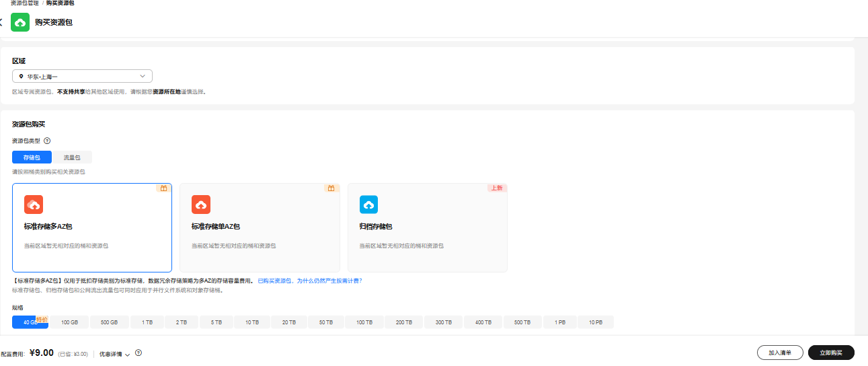This screenshot has height=366, width=868.
Task: Click the red cloud icon on 标准存储多AZ包
Action: click(34, 205)
